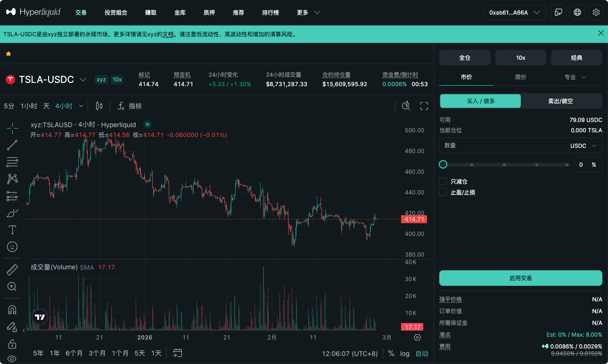
Task: Select the text annotation tool
Action: 12,230
